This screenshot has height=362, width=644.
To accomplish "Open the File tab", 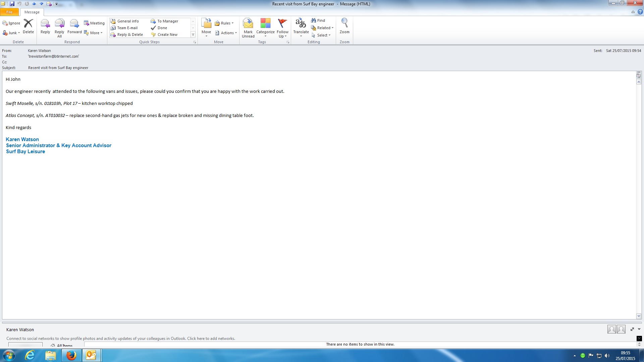I will point(9,12).
